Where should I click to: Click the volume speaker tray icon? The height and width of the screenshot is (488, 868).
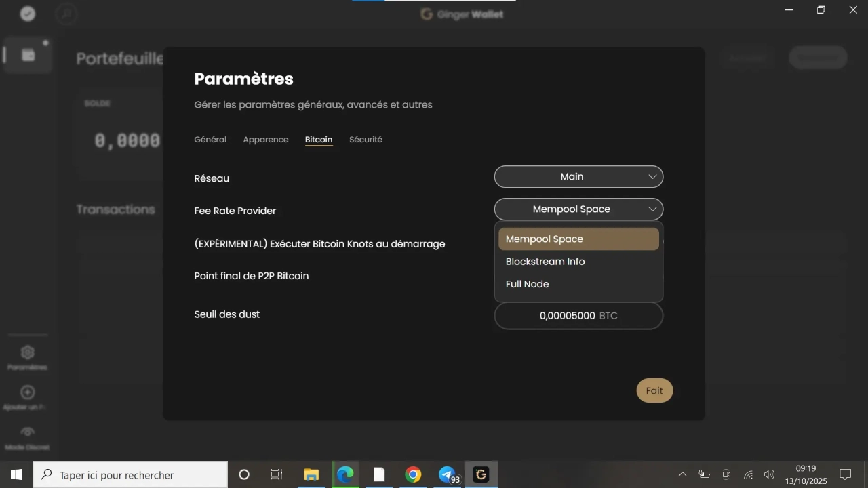769,474
